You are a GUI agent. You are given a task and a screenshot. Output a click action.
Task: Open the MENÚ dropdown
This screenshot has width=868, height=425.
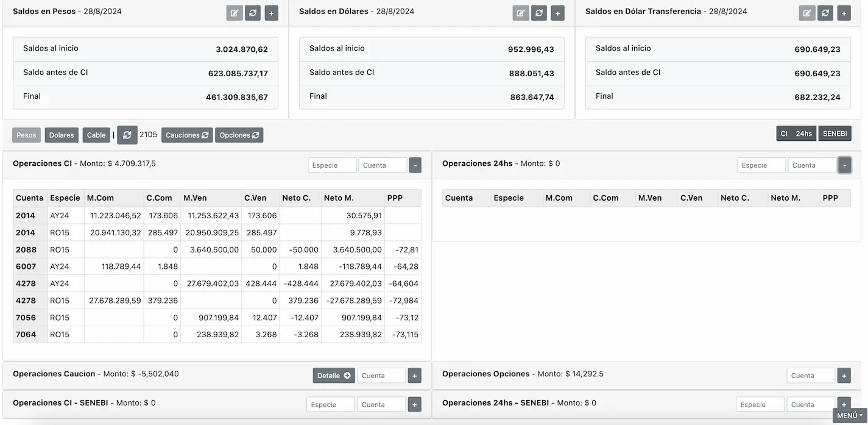tap(849, 415)
